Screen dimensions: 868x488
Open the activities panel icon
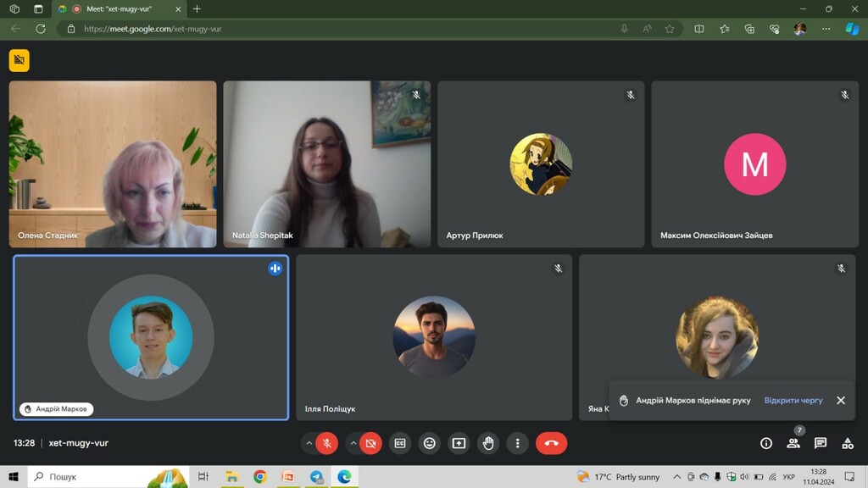(848, 443)
